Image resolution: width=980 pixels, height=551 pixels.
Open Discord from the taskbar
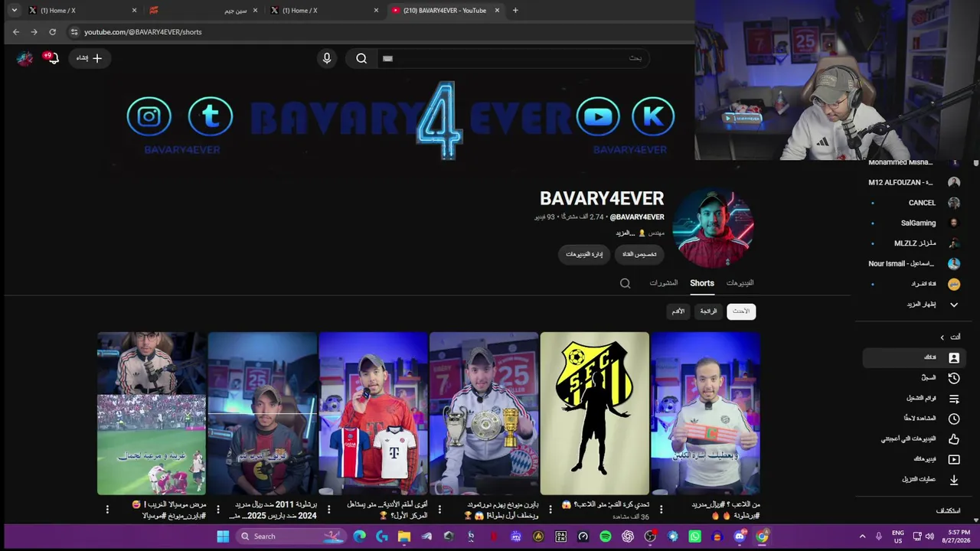[740, 536]
